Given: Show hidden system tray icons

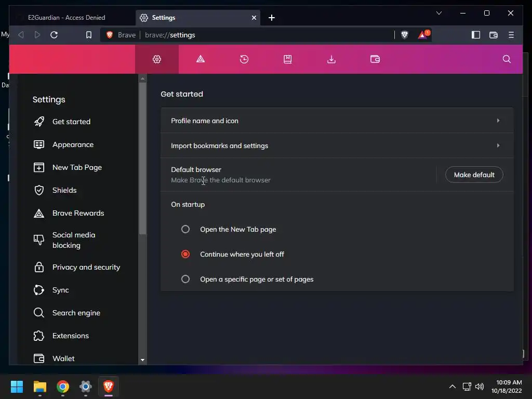Looking at the screenshot, I should click(x=453, y=387).
